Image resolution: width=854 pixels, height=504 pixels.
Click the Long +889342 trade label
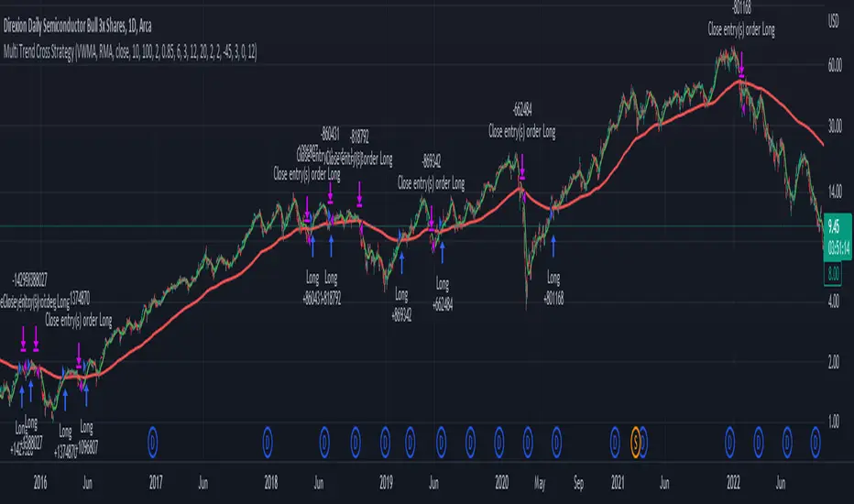[x=401, y=305]
